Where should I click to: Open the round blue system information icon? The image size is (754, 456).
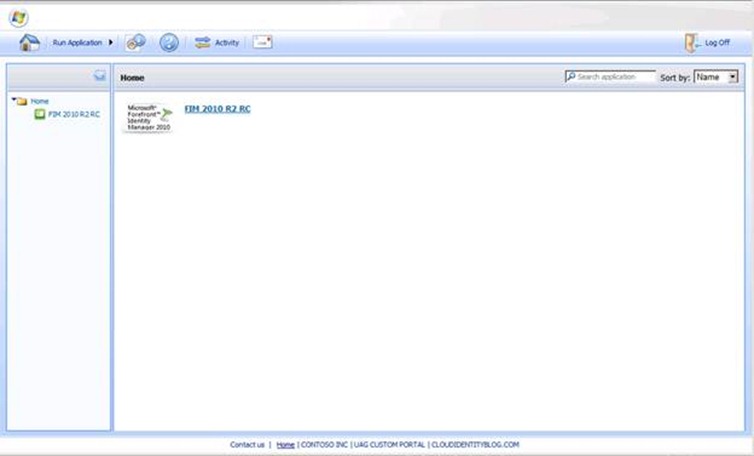click(169, 42)
